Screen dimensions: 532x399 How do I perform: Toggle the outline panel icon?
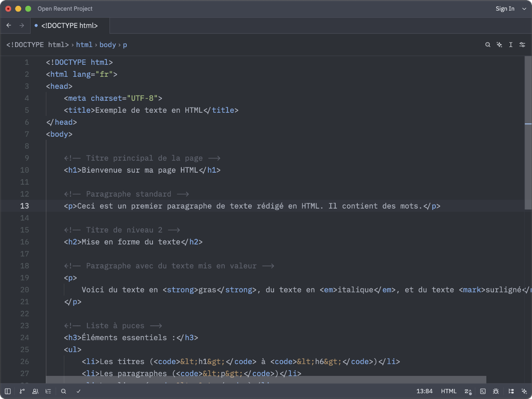tap(48, 391)
